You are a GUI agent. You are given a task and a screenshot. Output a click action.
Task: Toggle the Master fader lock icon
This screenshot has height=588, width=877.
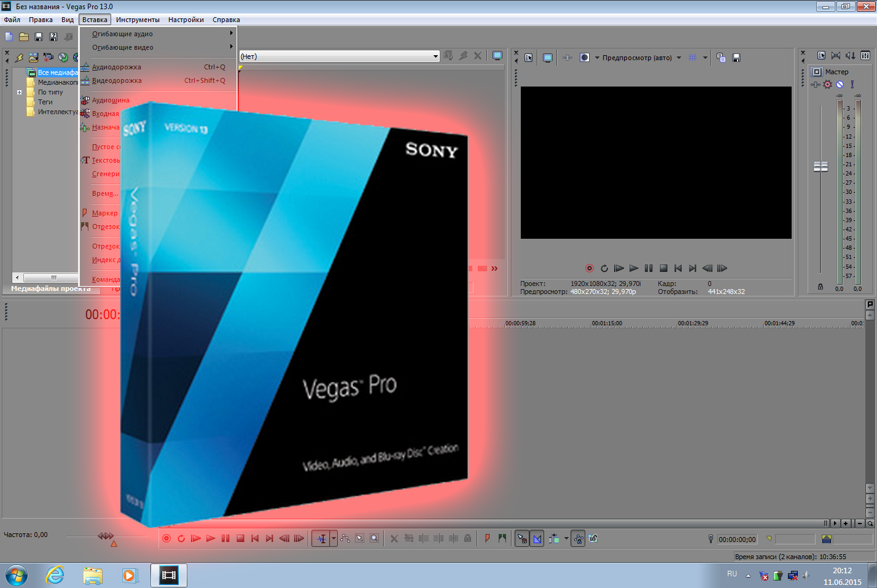(x=820, y=287)
